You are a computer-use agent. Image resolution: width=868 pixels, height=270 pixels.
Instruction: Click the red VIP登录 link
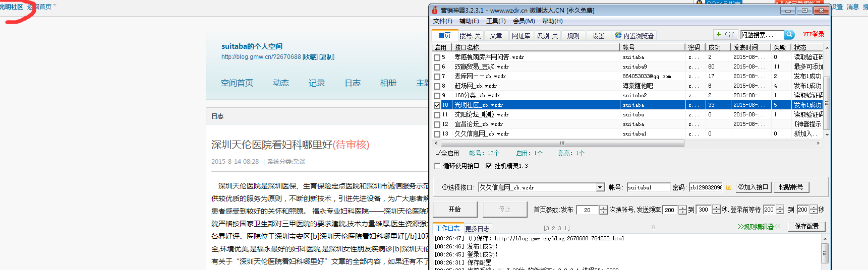point(814,34)
